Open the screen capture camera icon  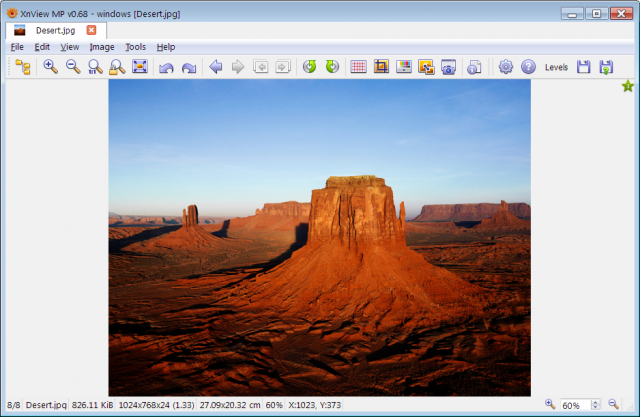[x=448, y=67]
